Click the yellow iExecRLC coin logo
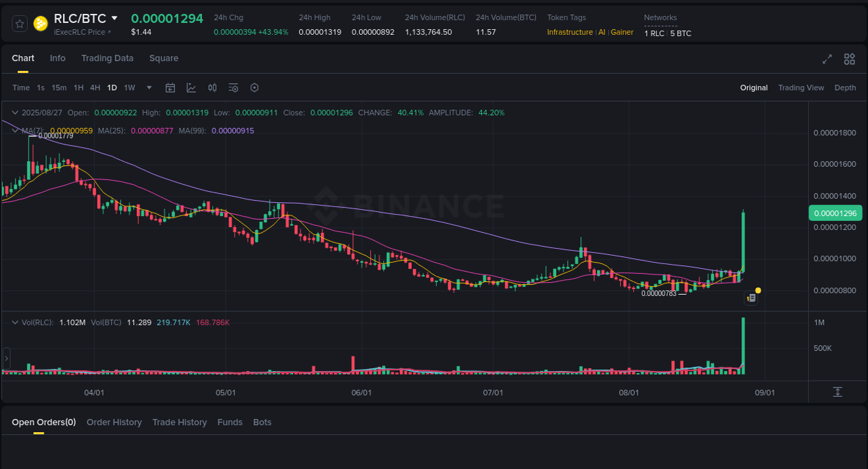 pos(40,23)
